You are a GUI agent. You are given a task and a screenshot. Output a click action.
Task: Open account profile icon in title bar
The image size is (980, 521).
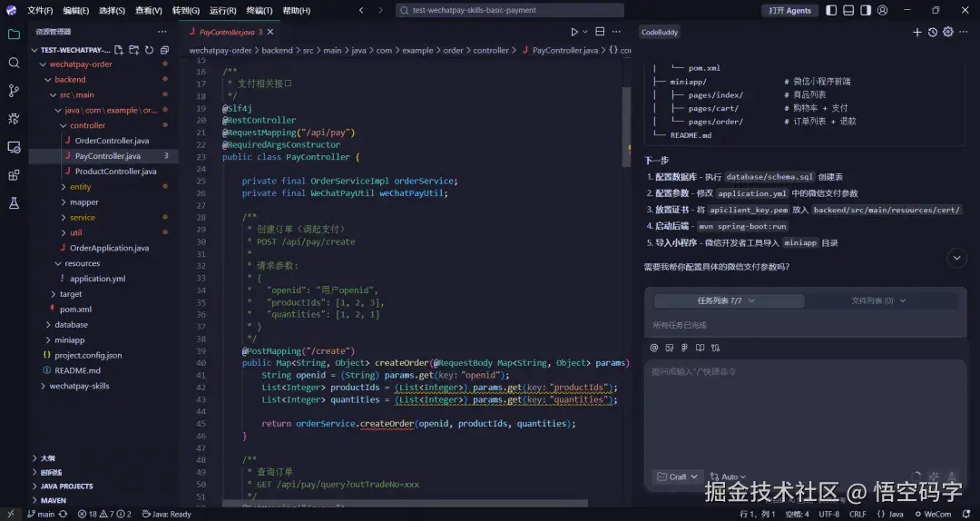(x=883, y=10)
